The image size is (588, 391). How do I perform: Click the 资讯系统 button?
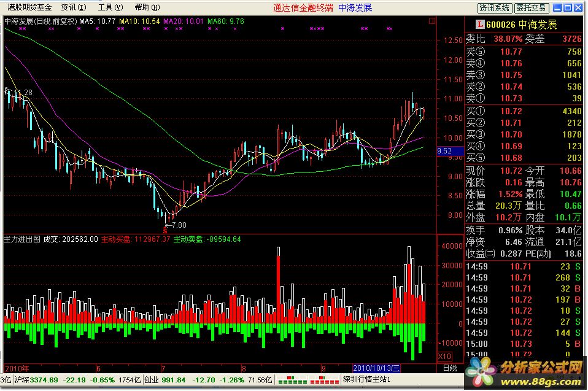(x=494, y=8)
